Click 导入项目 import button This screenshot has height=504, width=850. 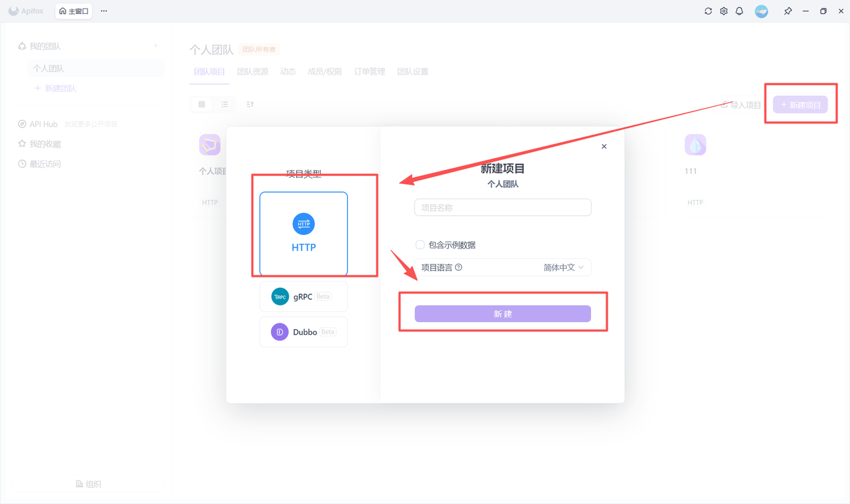point(741,105)
